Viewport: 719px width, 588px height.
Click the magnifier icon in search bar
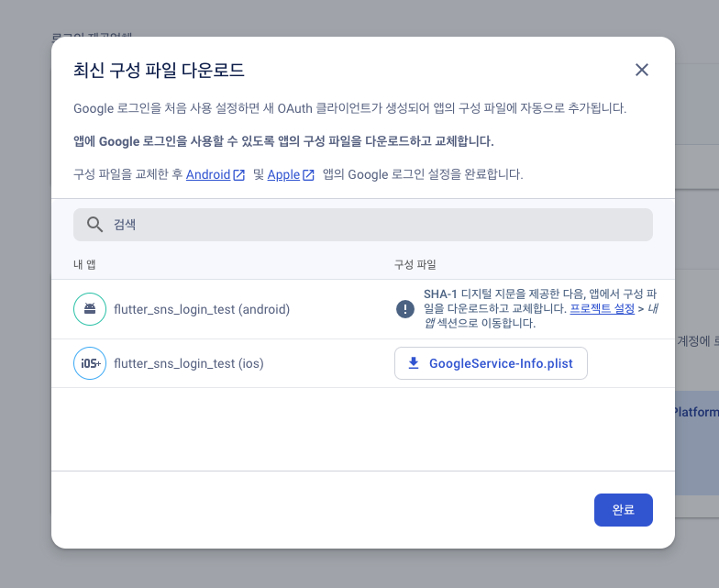[94, 224]
